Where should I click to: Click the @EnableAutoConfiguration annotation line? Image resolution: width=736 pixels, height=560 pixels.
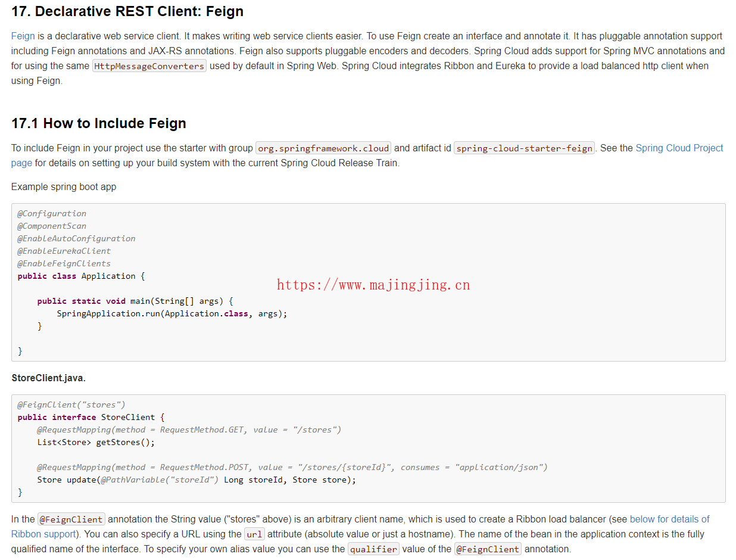coord(76,238)
